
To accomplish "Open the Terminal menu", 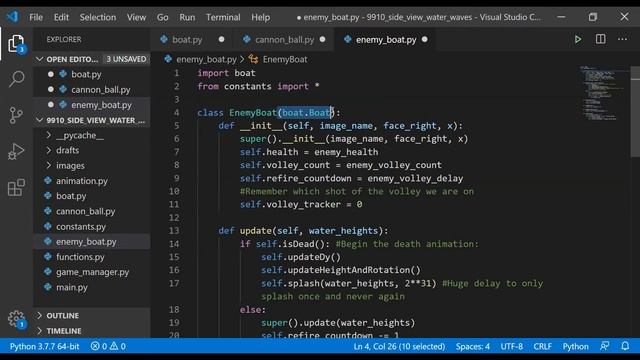I will 223,17.
